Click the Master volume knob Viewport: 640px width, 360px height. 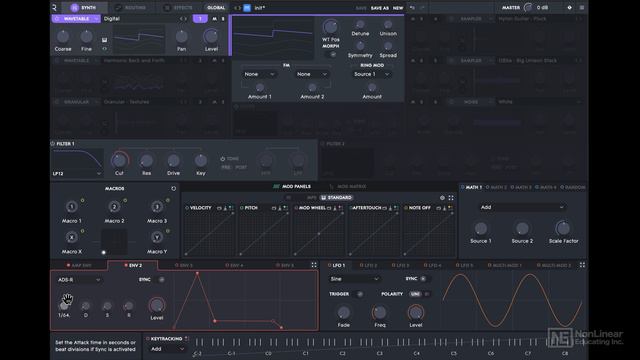pos(528,7)
